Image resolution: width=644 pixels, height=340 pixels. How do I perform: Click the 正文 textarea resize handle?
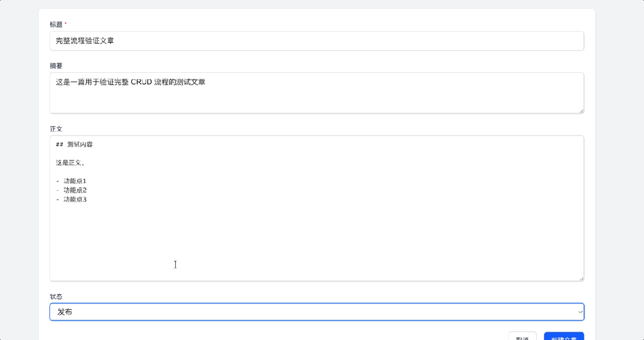[x=581, y=277]
